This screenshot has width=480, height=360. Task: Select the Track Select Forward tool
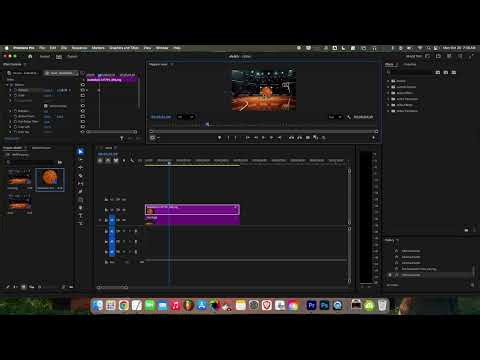coord(80,160)
